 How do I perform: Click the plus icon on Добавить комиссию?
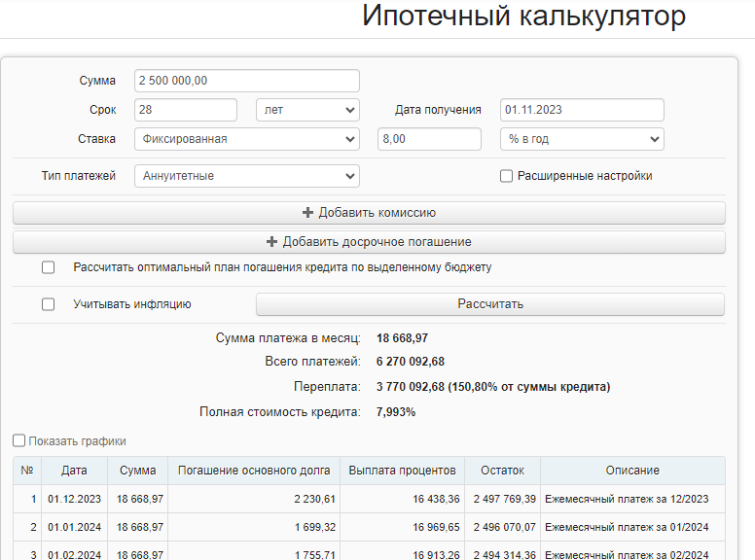tap(307, 213)
